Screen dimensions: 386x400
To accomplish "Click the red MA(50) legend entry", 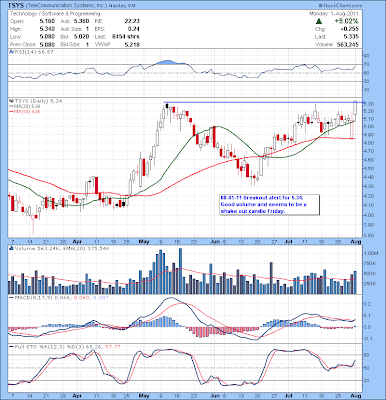I will point(25,112).
